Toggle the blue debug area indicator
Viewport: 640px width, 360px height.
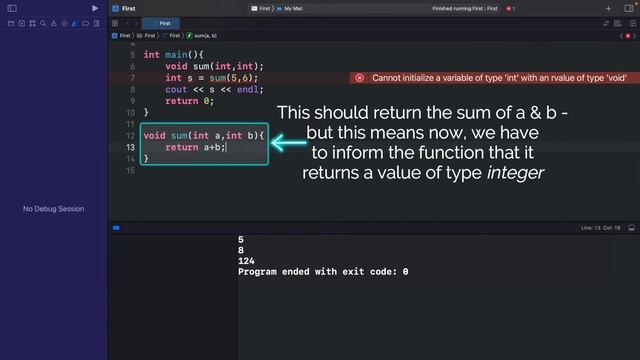click(116, 228)
